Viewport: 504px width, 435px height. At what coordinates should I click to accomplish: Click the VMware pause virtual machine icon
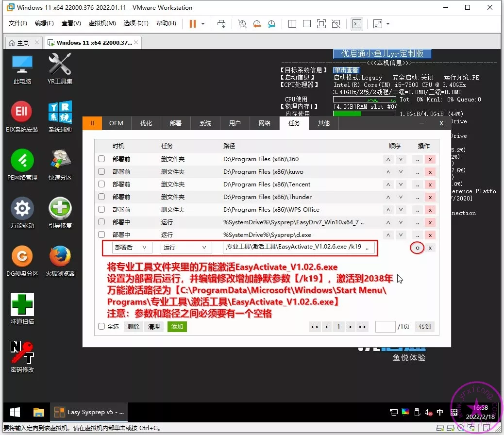pos(193,23)
